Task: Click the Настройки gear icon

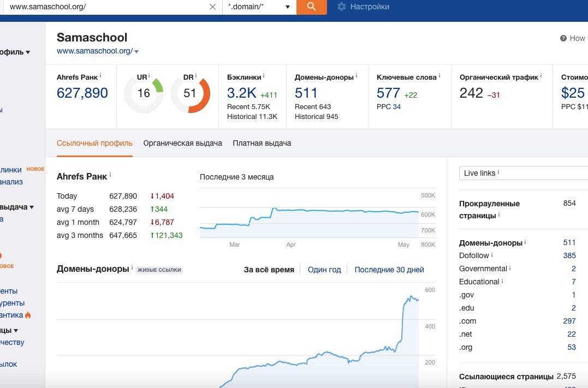Action: (341, 7)
